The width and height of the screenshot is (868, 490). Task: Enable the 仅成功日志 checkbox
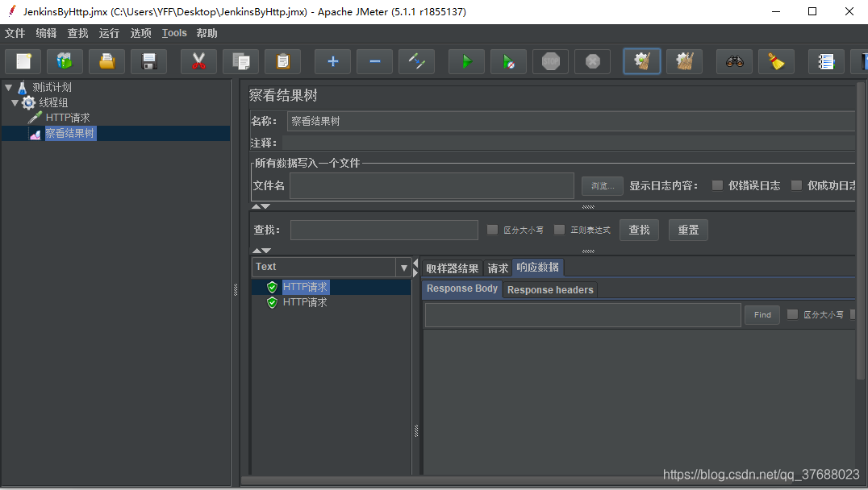[x=796, y=185]
